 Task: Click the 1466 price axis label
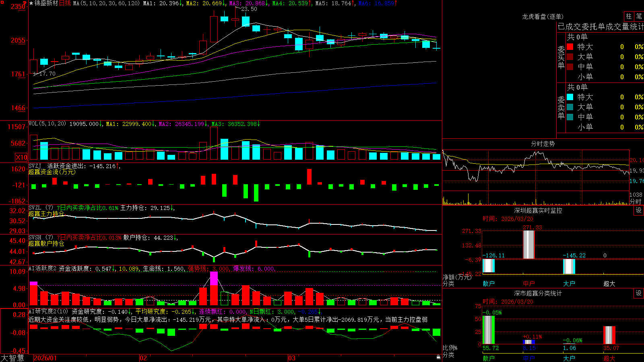18,108
